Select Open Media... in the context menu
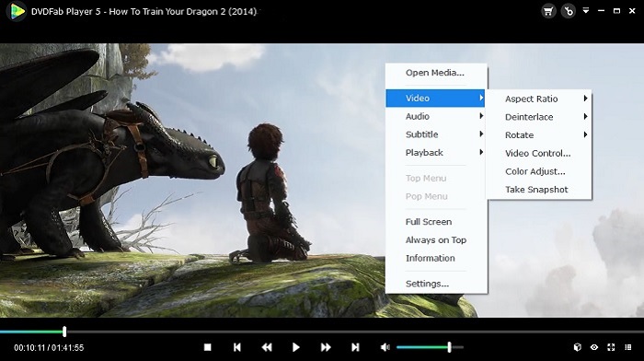The height and width of the screenshot is (361, 644). coord(435,73)
